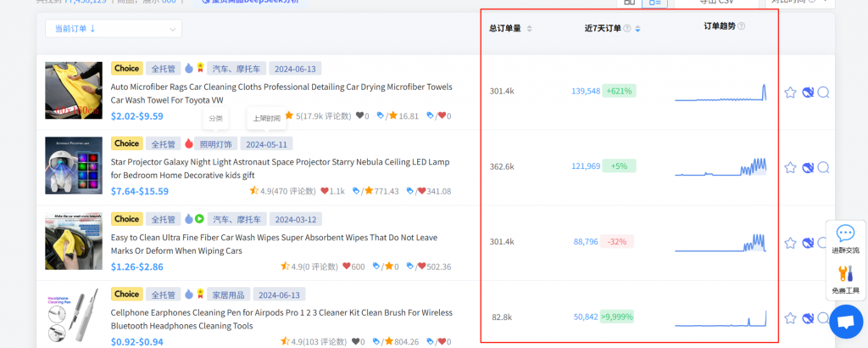Click the 汽车、摩托车 category tag in first row
Image resolution: width=868 pixels, height=348 pixels.
tap(237, 69)
